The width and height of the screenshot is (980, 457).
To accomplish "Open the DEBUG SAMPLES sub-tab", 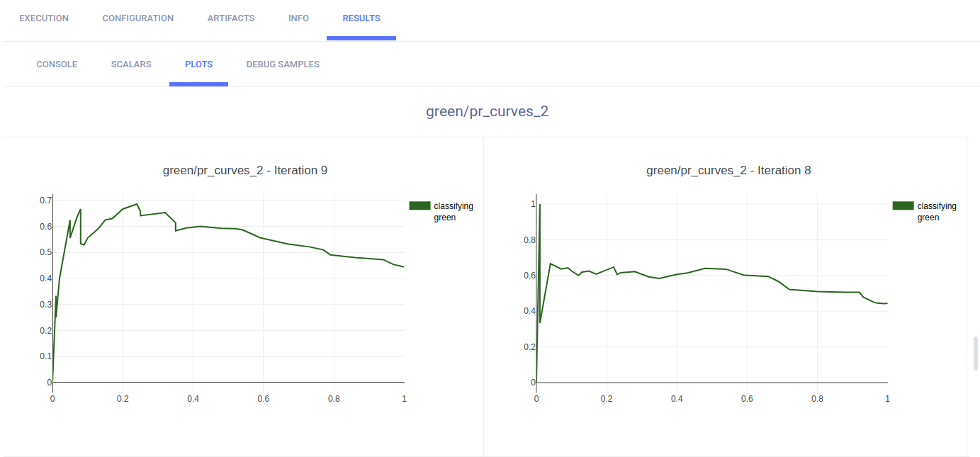I will pos(283,64).
